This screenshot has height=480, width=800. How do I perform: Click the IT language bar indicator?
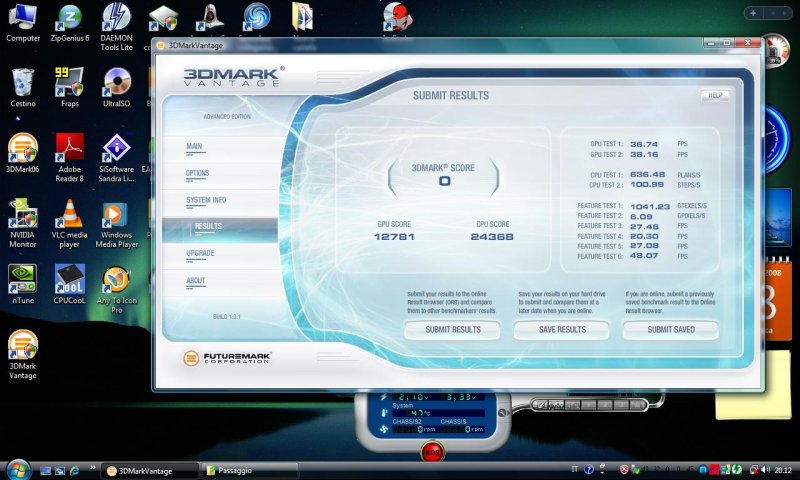pos(576,470)
